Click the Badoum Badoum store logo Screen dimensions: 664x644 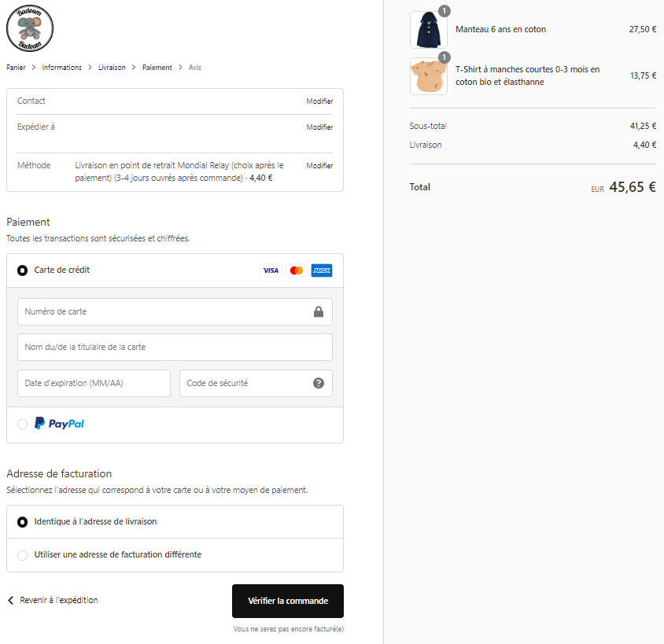(x=30, y=28)
